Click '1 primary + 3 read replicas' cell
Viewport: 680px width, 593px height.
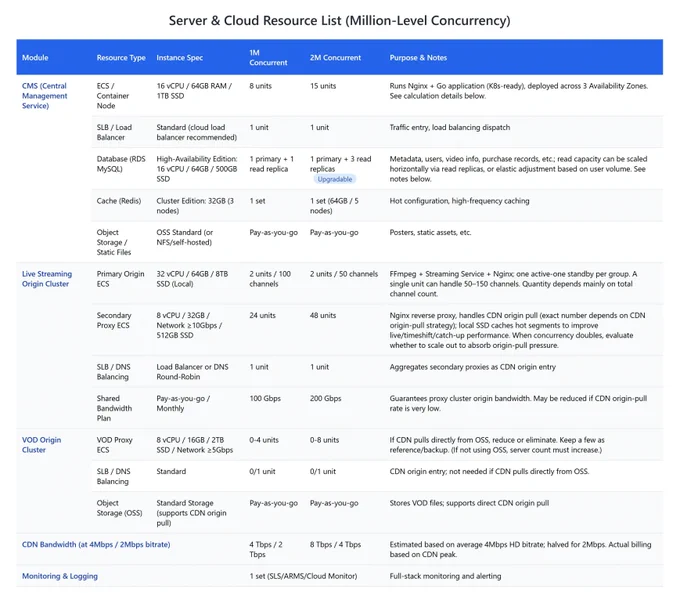tap(340, 164)
